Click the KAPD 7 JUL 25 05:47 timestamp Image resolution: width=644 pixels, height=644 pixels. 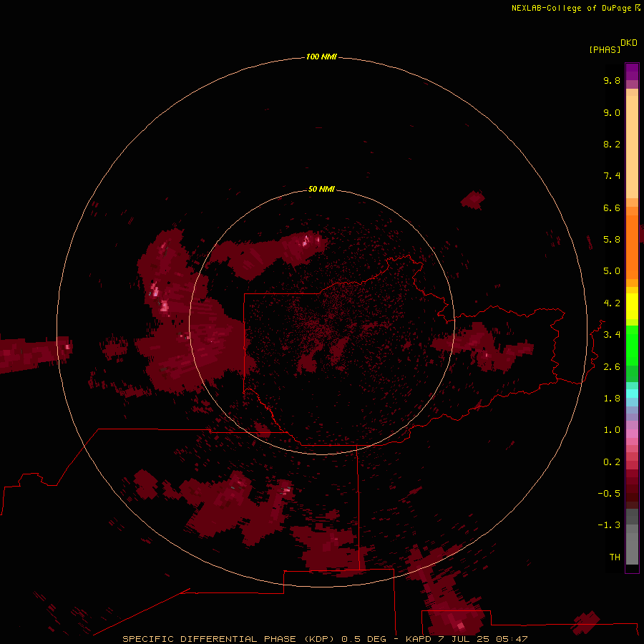click(466, 639)
